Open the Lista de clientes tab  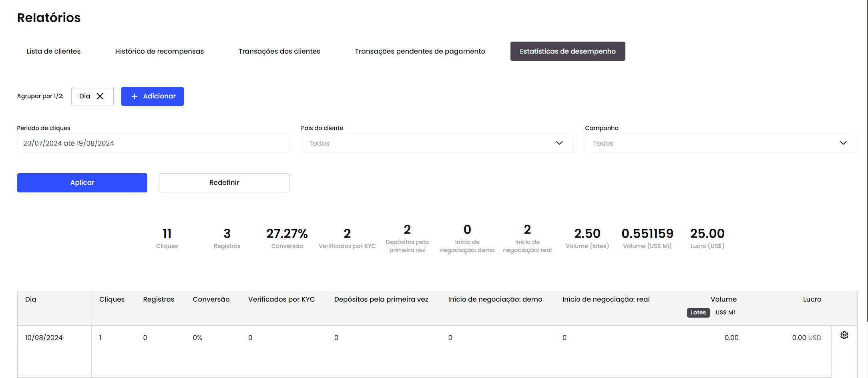[54, 51]
